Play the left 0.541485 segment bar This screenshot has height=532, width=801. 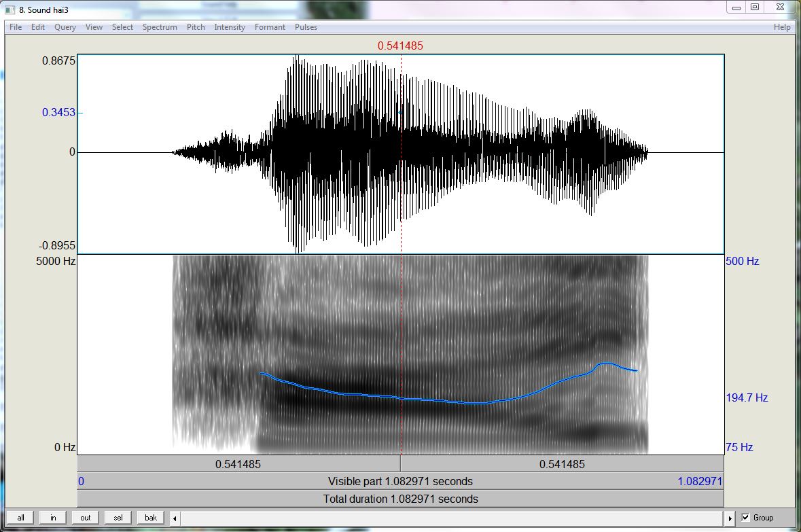[x=238, y=464]
